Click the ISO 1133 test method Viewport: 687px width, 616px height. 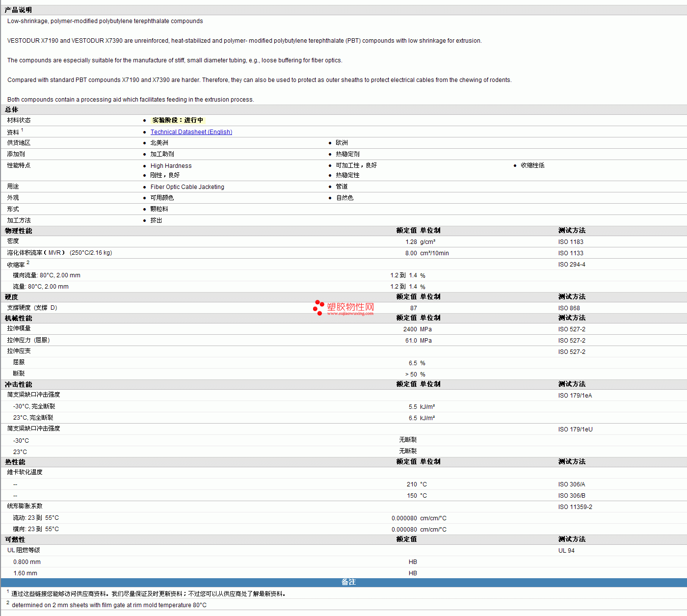pyautogui.click(x=571, y=253)
